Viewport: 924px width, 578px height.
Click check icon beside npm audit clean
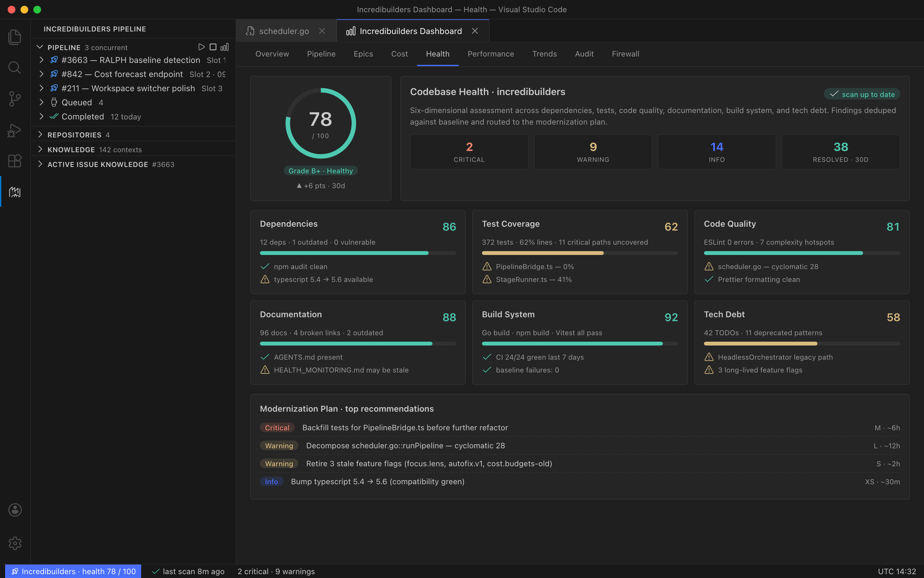point(265,267)
